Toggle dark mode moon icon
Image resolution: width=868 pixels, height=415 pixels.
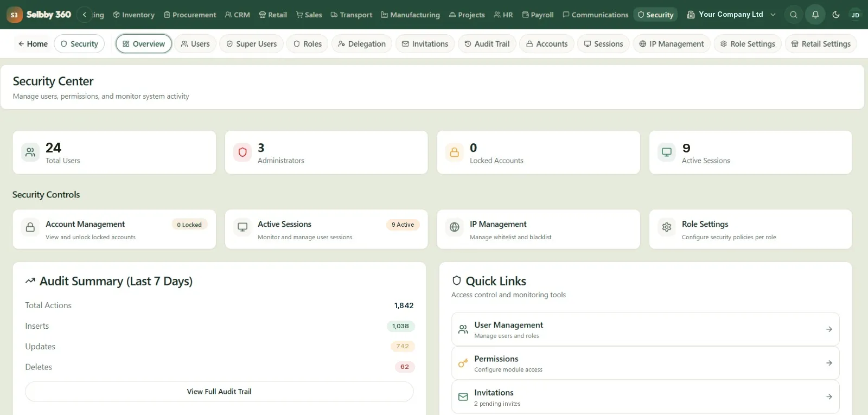click(x=836, y=15)
